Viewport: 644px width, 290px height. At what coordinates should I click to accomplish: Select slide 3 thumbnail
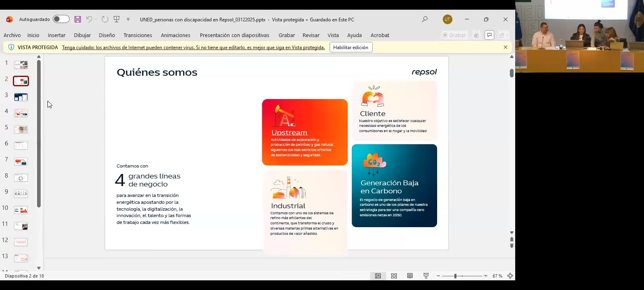pos(21,97)
